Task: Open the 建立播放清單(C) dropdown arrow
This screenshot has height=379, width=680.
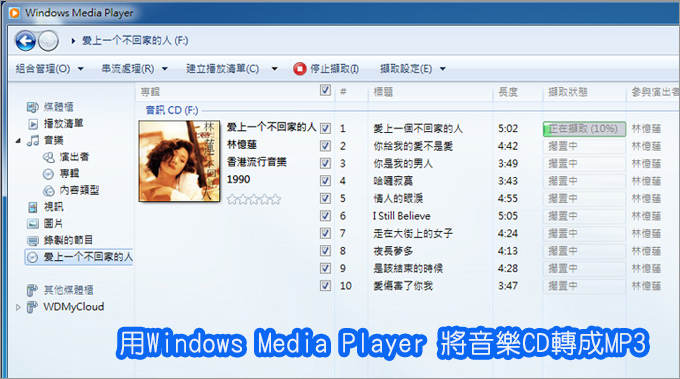Action: [x=274, y=69]
